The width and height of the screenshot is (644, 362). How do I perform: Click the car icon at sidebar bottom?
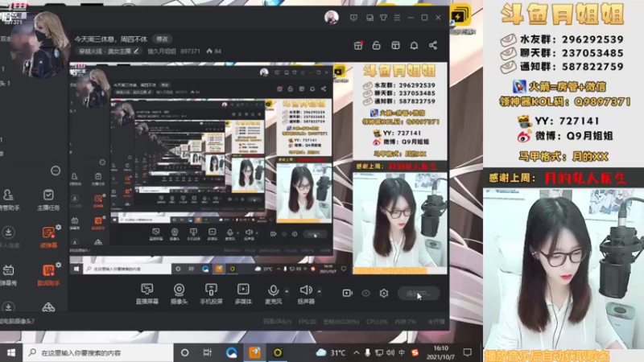pos(48,307)
